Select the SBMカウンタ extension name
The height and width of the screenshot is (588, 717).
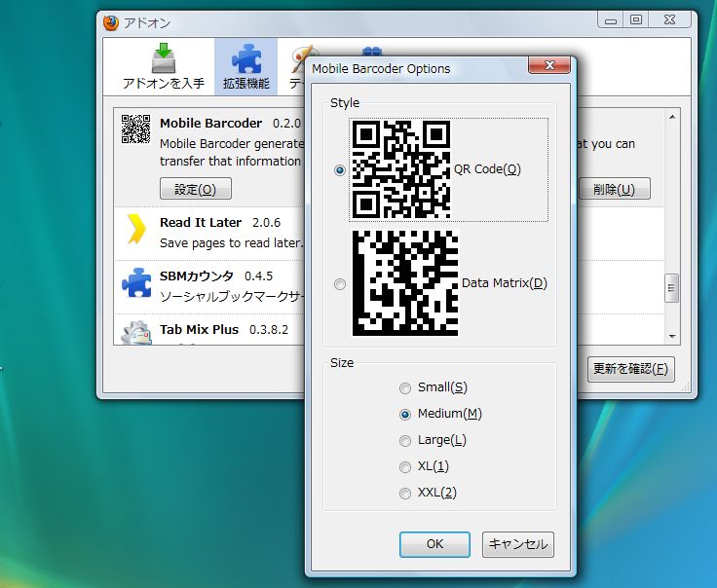click(197, 276)
